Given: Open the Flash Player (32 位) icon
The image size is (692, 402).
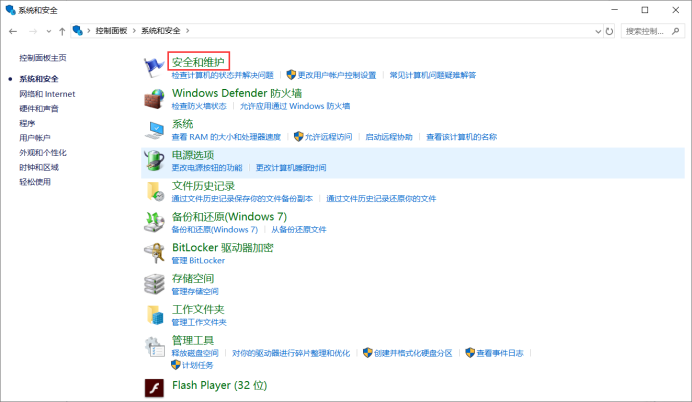Looking at the screenshot, I should click(155, 387).
